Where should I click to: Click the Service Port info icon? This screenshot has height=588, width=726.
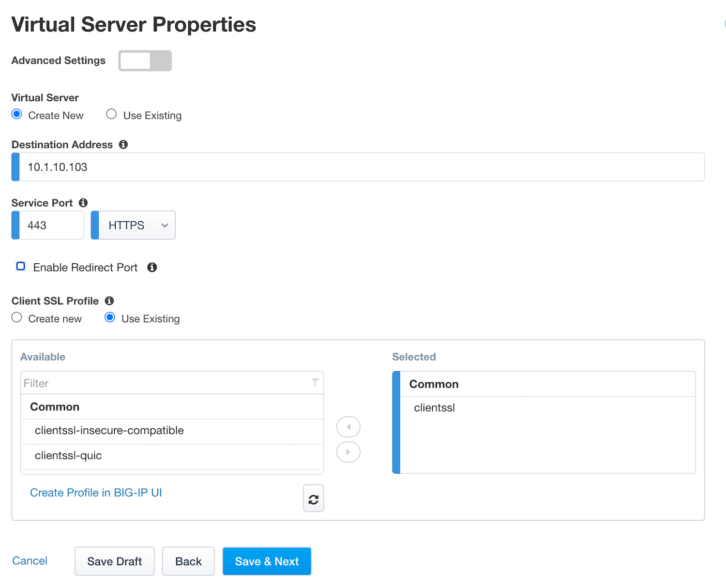tap(83, 202)
